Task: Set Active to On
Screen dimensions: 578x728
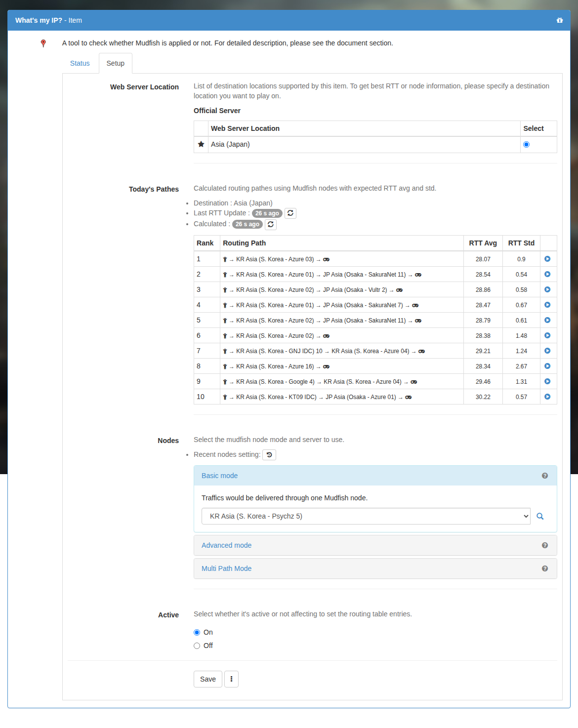Action: (197, 632)
